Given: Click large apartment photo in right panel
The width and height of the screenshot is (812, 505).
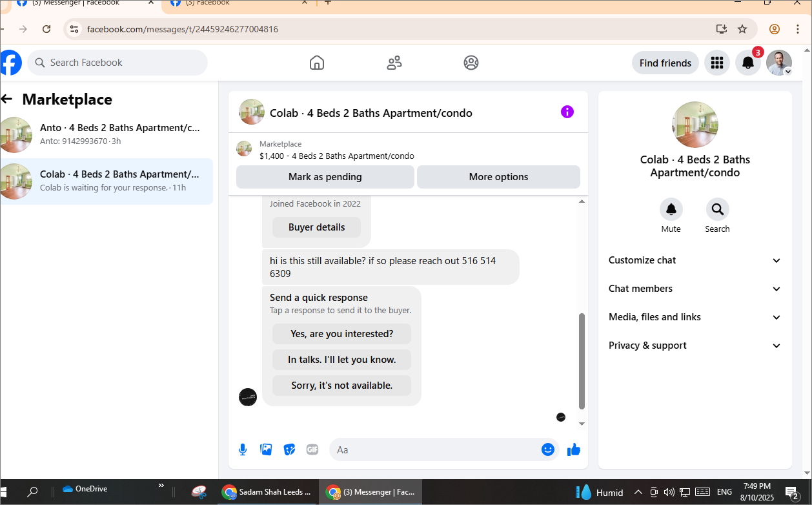Looking at the screenshot, I should click(695, 125).
